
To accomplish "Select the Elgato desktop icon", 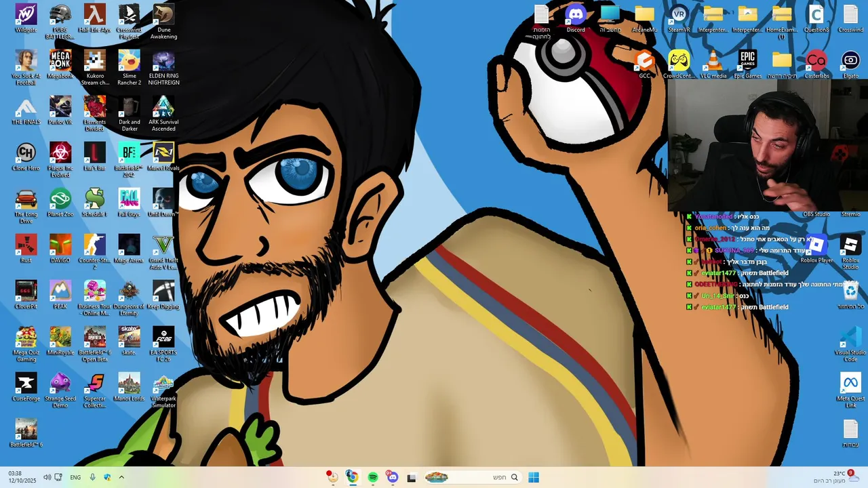I will pos(850,64).
